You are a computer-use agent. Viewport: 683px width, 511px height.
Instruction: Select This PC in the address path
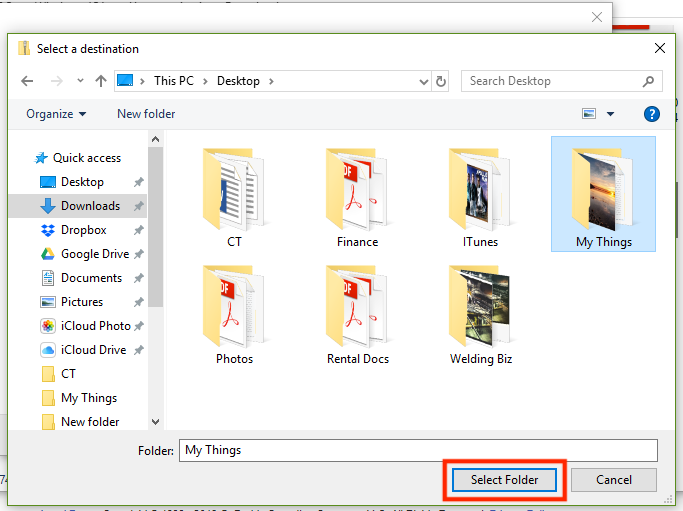pos(173,81)
